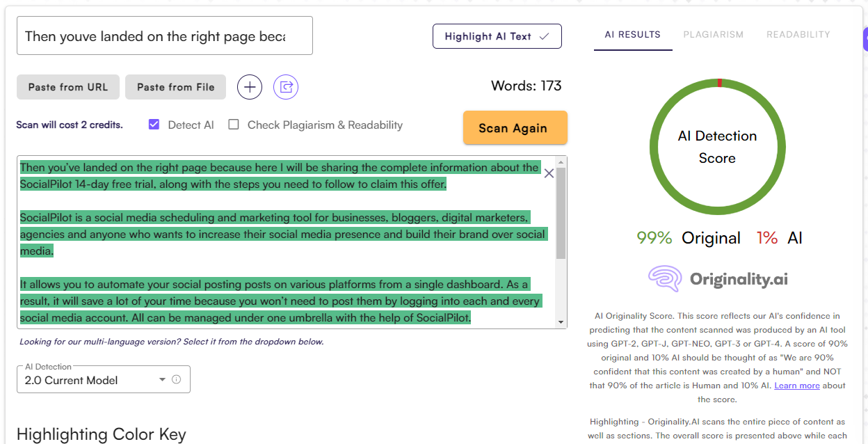Click the Scan Again button
This screenshot has height=444, width=868.
pyautogui.click(x=515, y=128)
